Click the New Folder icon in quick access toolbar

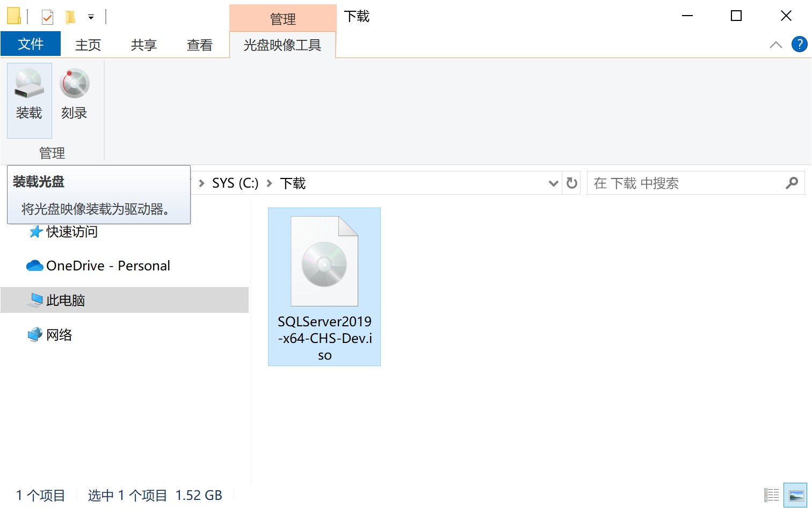click(70, 17)
